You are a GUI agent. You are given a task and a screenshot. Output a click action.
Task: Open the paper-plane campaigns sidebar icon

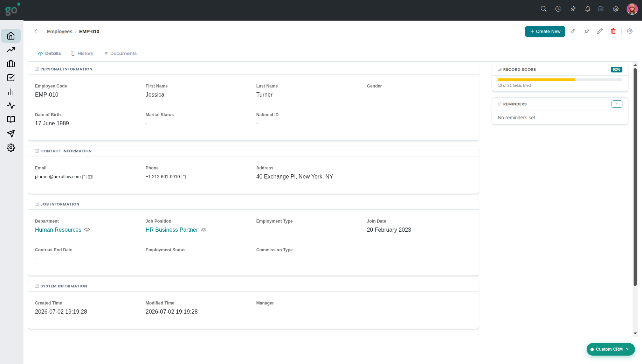pyautogui.click(x=11, y=134)
